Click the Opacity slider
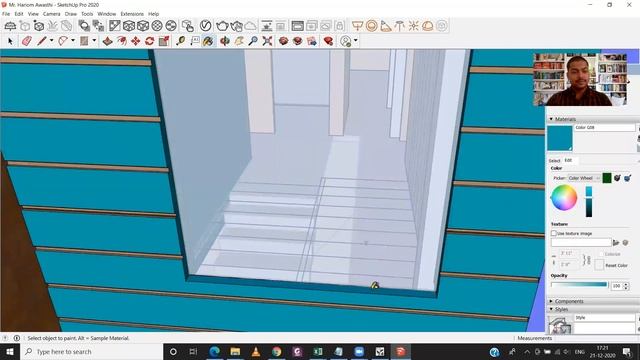 pyautogui.click(x=579, y=285)
